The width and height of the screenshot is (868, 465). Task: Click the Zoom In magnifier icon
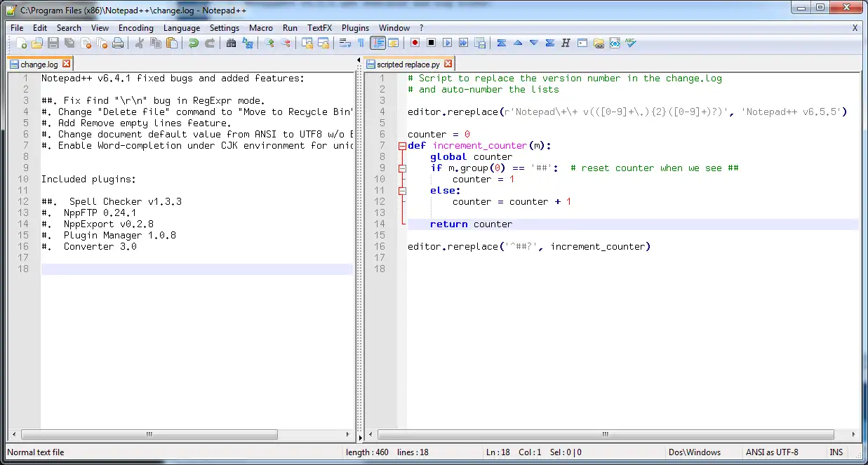269,43
